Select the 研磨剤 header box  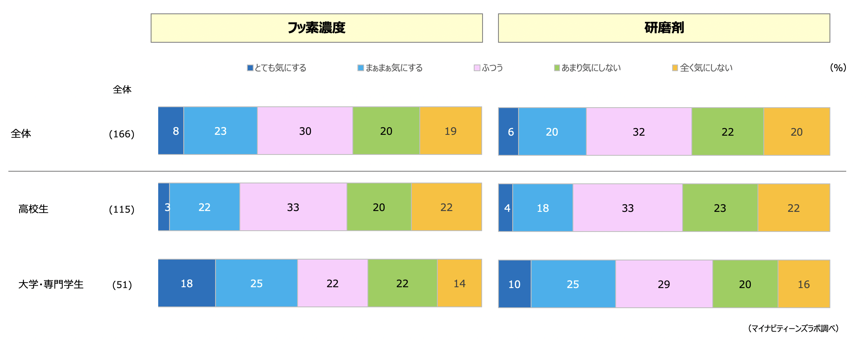(664, 28)
